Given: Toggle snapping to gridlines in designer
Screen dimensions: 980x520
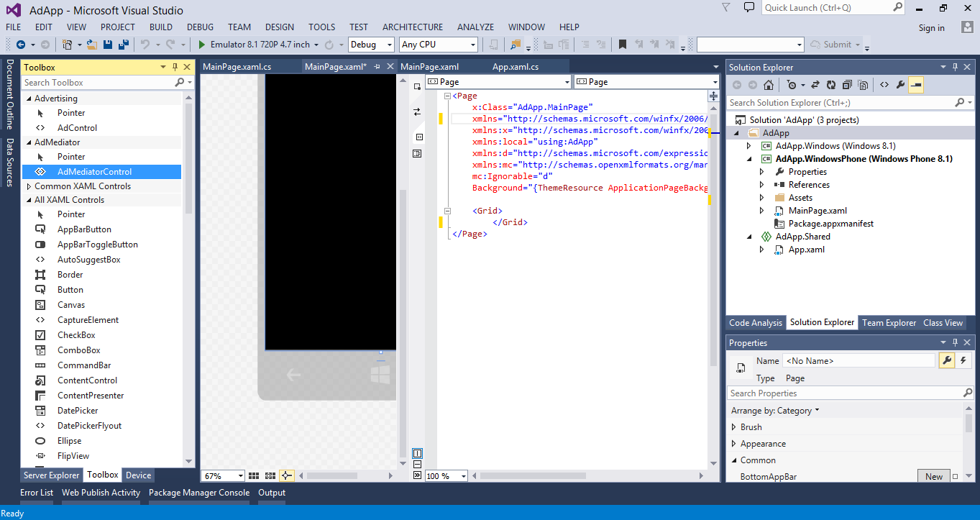Looking at the screenshot, I should 270,475.
